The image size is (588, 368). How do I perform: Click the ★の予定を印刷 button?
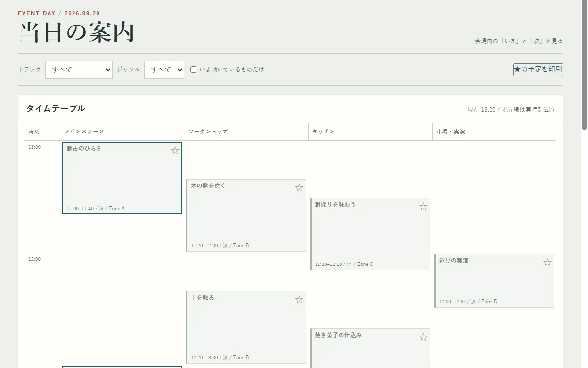538,70
